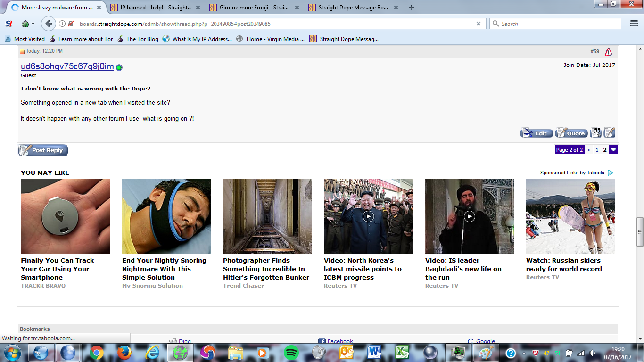Play the North Korea missile video thumbnail
The image size is (644, 362).
368,216
